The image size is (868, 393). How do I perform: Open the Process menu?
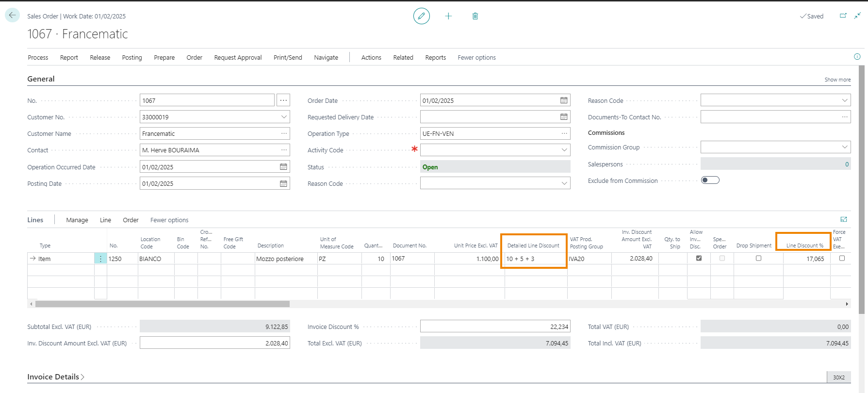click(38, 57)
